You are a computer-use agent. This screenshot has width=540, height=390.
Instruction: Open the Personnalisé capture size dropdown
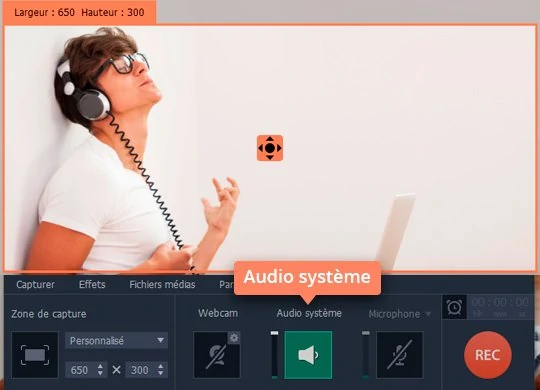click(116, 341)
